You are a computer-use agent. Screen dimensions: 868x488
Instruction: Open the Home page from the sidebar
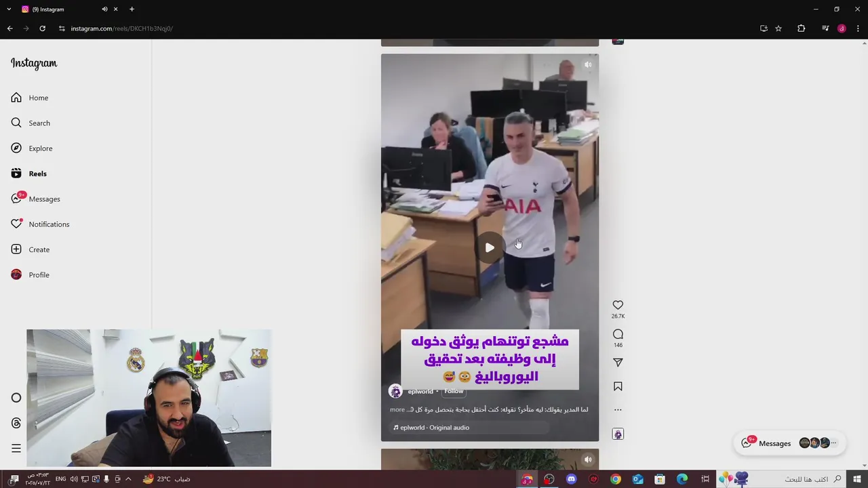pyautogui.click(x=39, y=98)
